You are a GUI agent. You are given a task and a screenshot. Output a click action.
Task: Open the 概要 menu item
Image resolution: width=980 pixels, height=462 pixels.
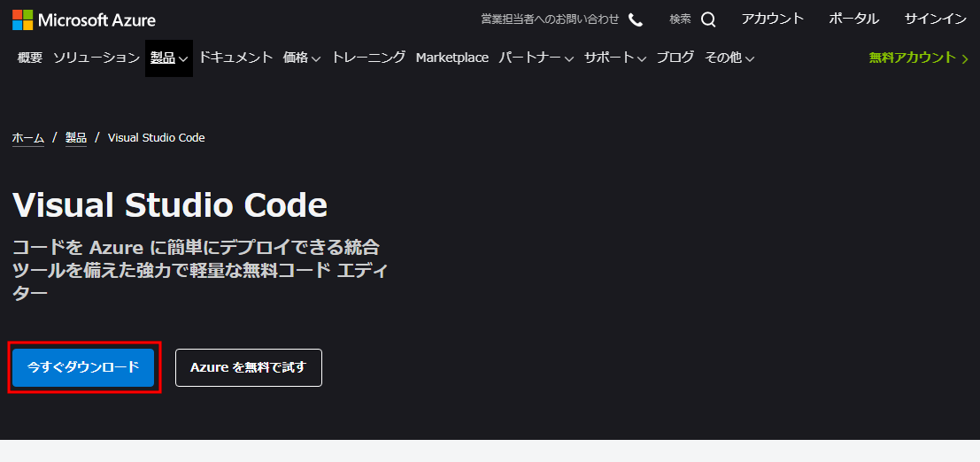(30, 58)
